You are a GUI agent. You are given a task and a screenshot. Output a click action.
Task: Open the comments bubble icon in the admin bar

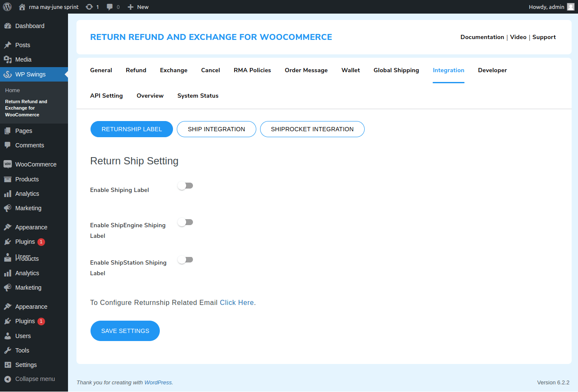(110, 7)
